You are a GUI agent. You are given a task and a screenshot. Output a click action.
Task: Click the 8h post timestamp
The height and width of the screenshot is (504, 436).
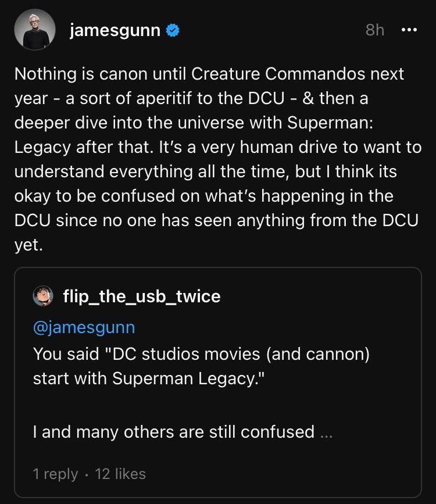375,30
